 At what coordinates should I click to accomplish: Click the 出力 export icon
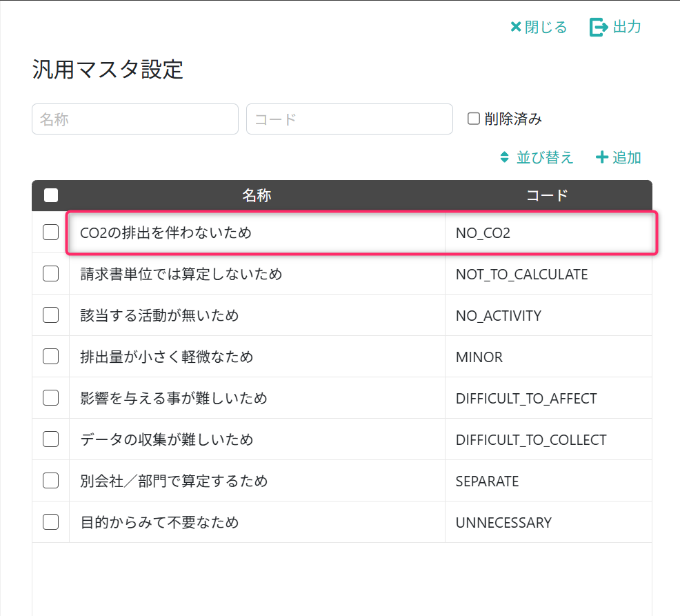[x=598, y=27]
